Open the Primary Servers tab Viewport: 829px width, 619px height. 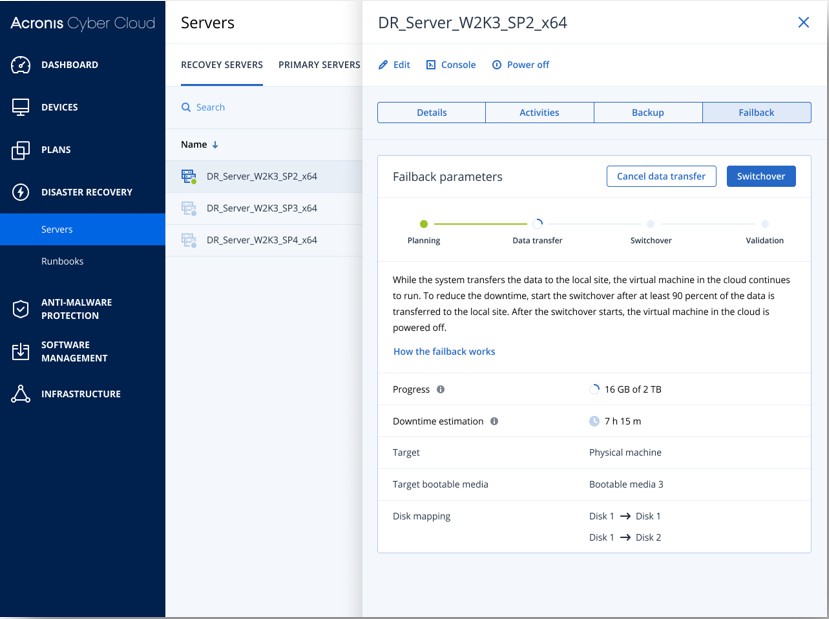tap(319, 65)
